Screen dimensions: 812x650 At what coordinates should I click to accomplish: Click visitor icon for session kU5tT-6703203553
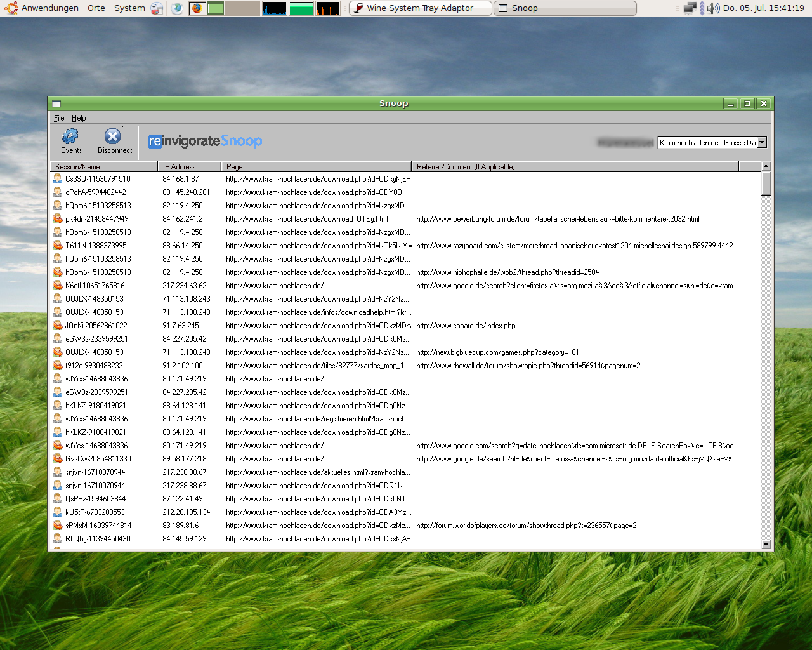click(x=57, y=512)
